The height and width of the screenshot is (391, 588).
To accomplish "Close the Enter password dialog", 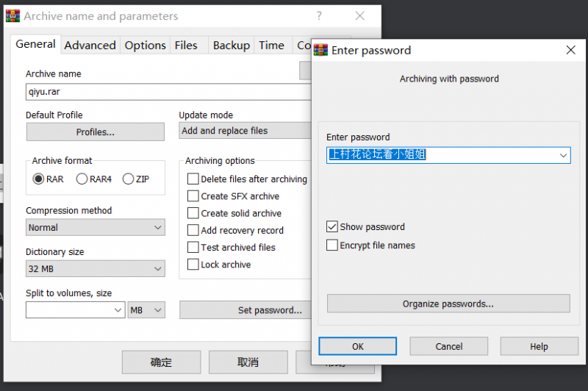I will click(x=570, y=50).
